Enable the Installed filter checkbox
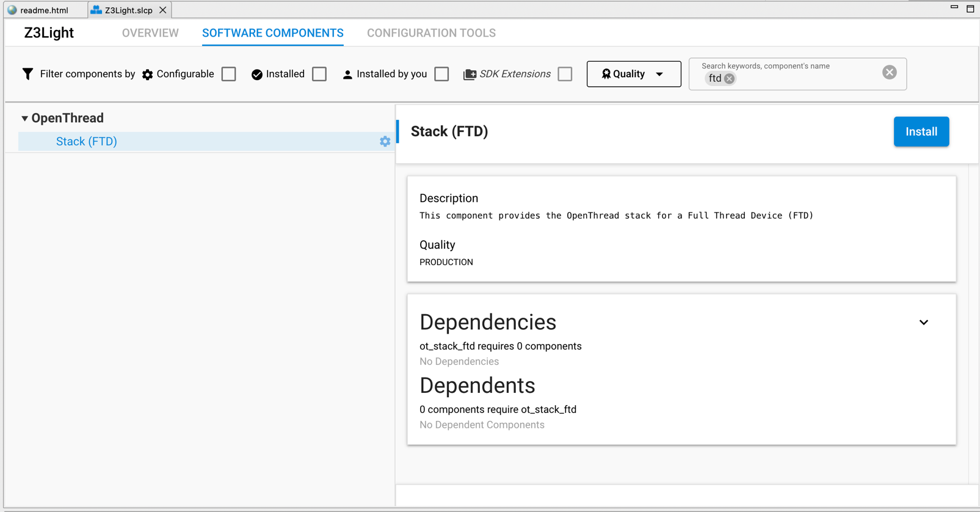Image resolution: width=980 pixels, height=512 pixels. click(319, 74)
